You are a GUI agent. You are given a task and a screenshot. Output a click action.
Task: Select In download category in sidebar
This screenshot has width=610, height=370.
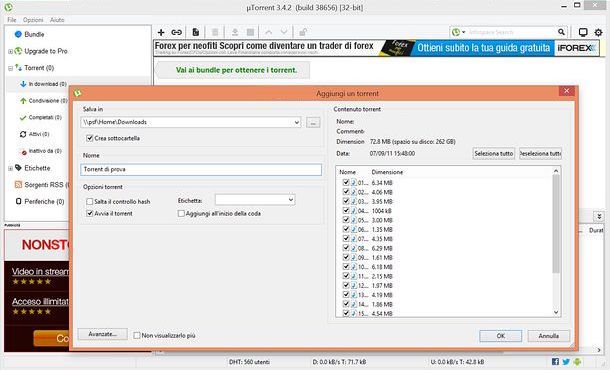[43, 84]
